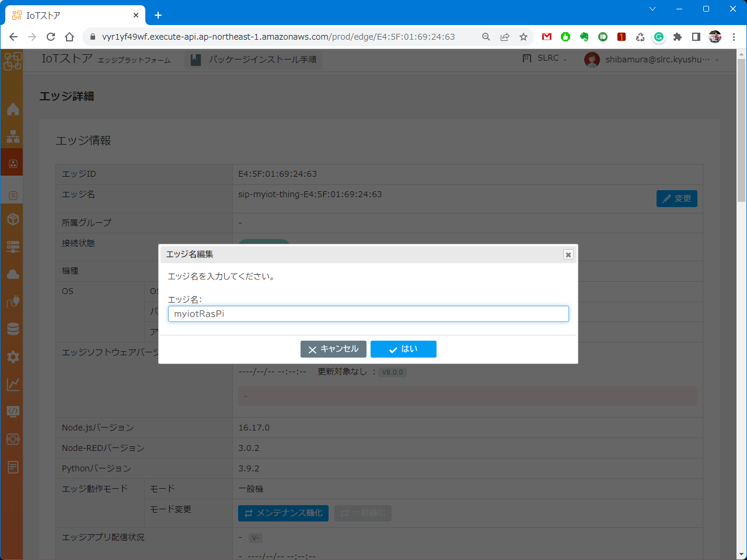Close the IoTストア browser tab
The width and height of the screenshot is (747, 560).
[x=136, y=15]
